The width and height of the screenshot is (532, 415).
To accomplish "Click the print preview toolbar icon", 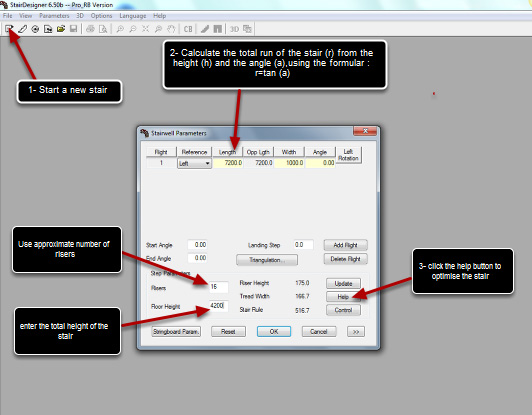I will click(x=103, y=29).
